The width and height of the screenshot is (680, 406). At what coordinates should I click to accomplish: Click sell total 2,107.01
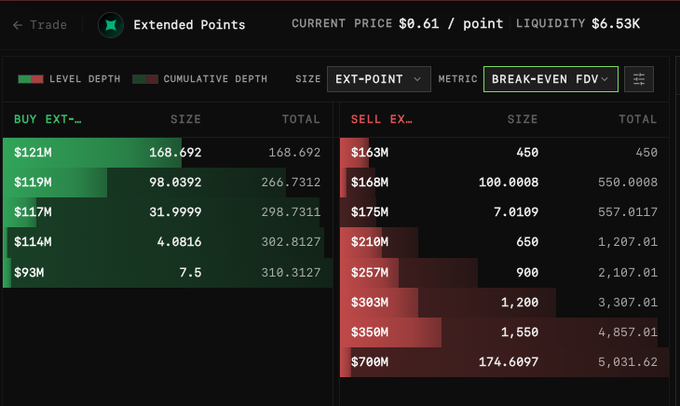tap(628, 272)
